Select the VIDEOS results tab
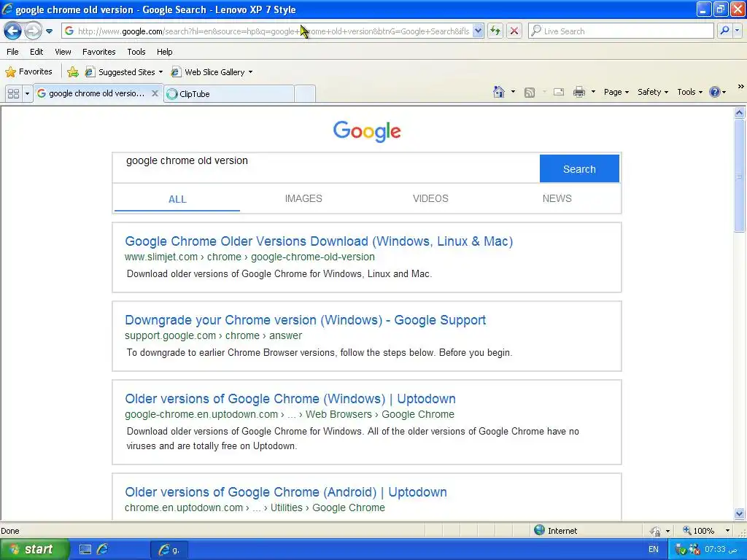This screenshot has width=747, height=560. pos(430,198)
